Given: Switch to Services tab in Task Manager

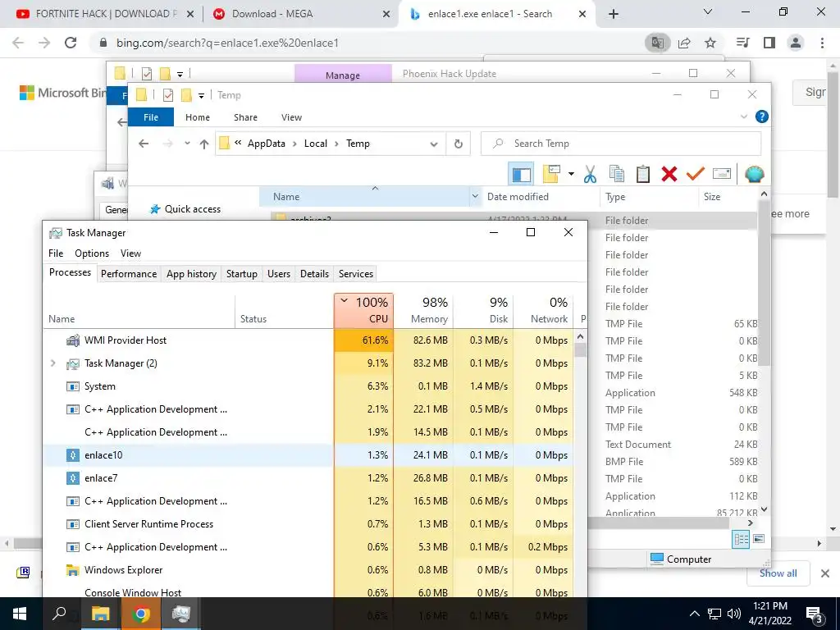Looking at the screenshot, I should coord(356,274).
